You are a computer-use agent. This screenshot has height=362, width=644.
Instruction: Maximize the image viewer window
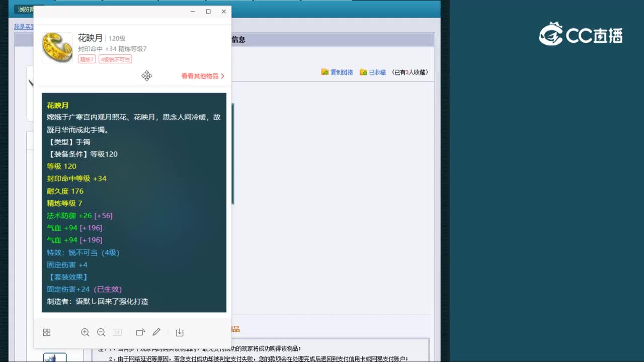pyautogui.click(x=208, y=12)
